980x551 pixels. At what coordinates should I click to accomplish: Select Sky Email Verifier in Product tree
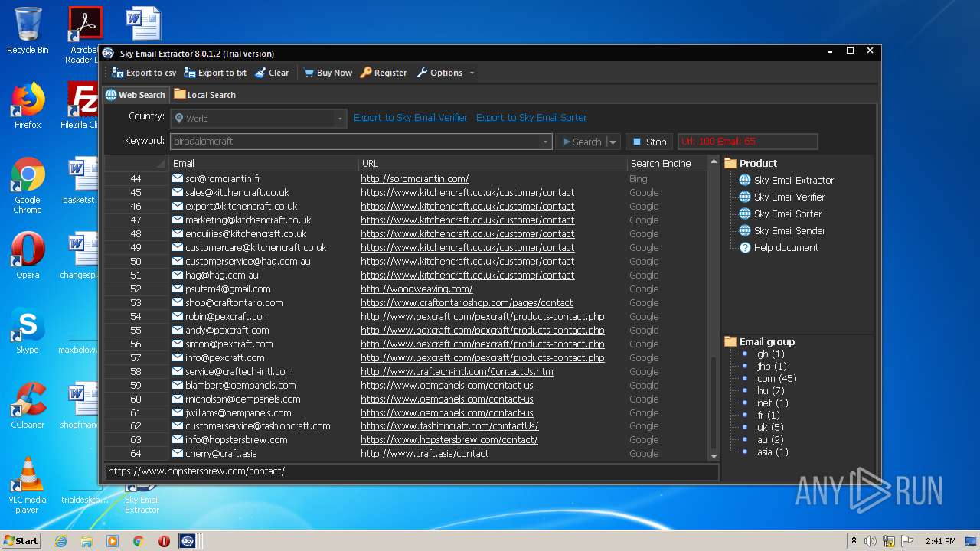click(x=789, y=197)
